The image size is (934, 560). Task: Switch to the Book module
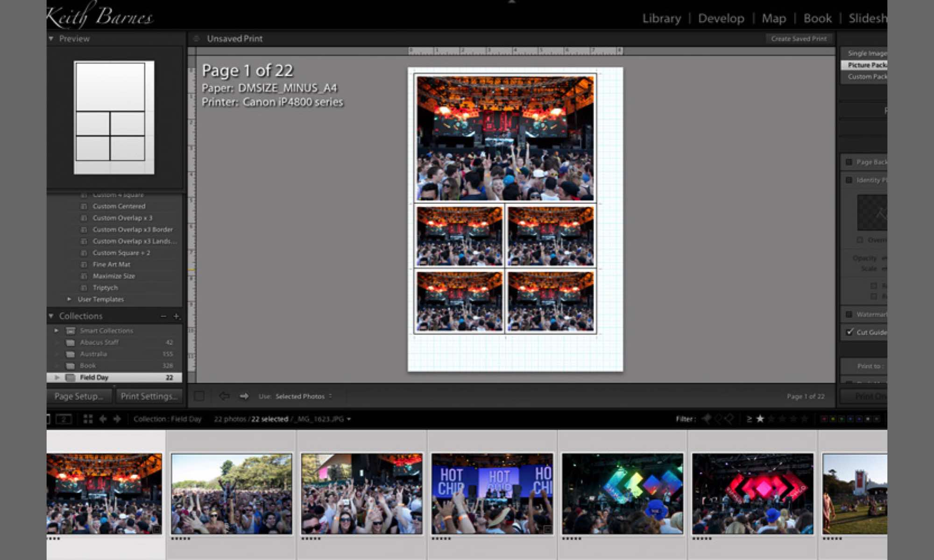pos(817,18)
